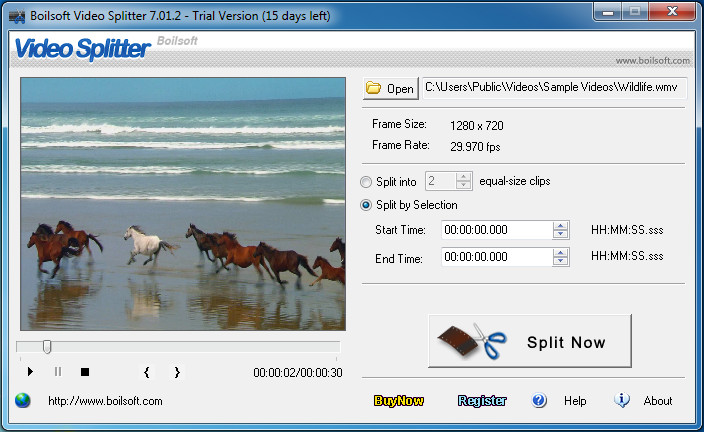704x432 pixels.
Task: Open the BuyNow link
Action: click(x=399, y=401)
